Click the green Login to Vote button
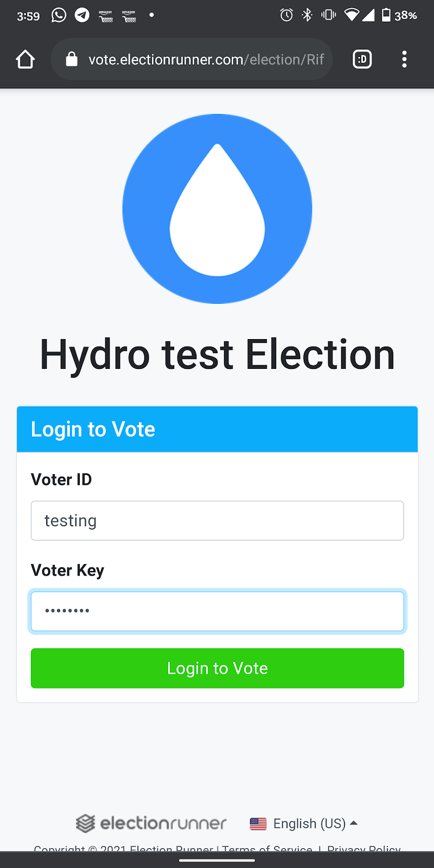434x868 pixels. point(217,668)
